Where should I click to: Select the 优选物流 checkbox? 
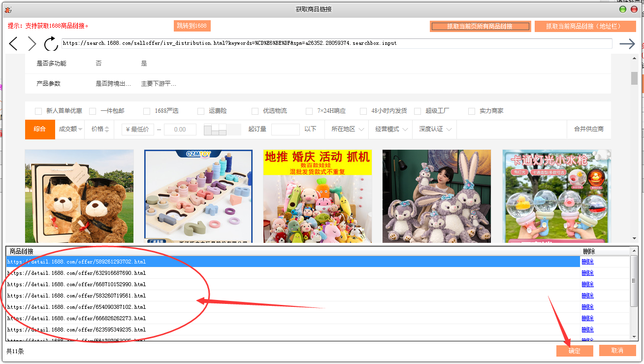255,111
